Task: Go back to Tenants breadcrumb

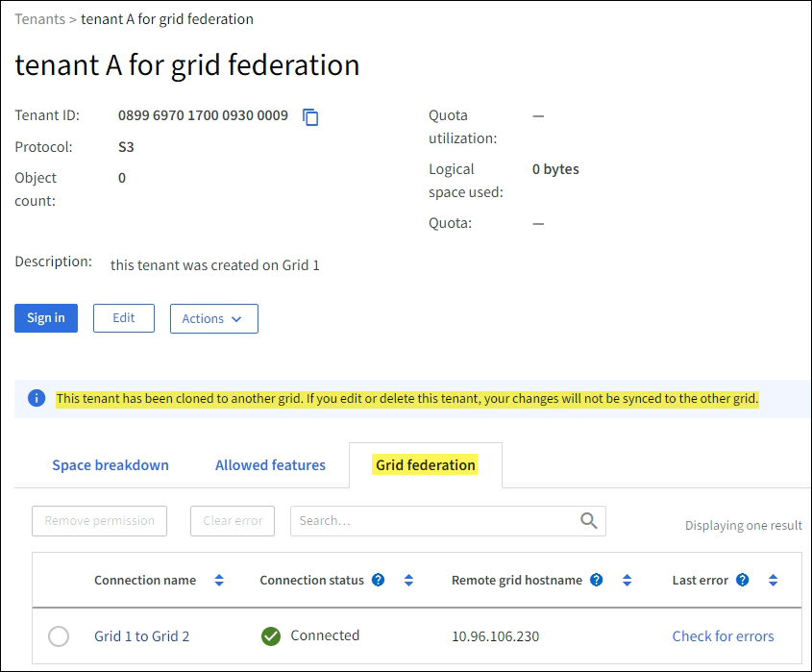Action: [39, 19]
